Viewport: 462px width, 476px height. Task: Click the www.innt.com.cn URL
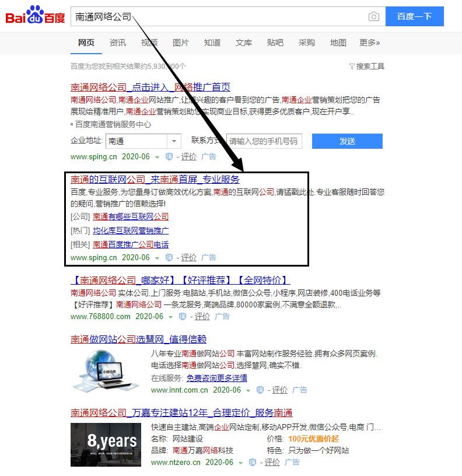180,390
